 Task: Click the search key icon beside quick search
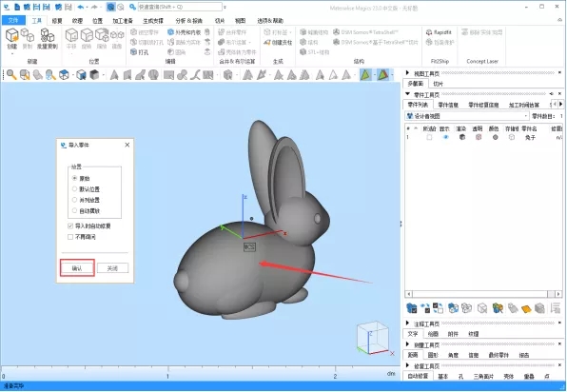(x=132, y=7)
